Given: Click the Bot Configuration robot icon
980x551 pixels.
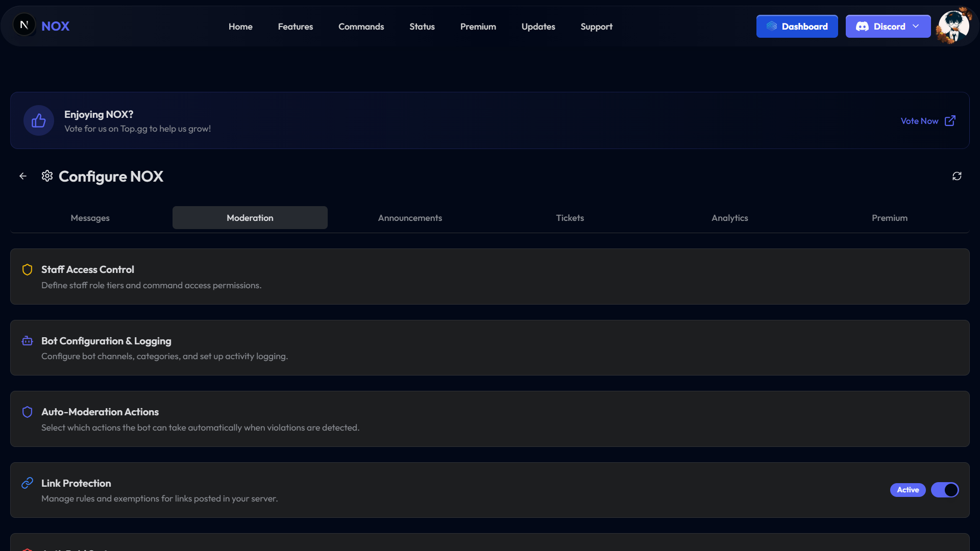Looking at the screenshot, I should click(28, 341).
